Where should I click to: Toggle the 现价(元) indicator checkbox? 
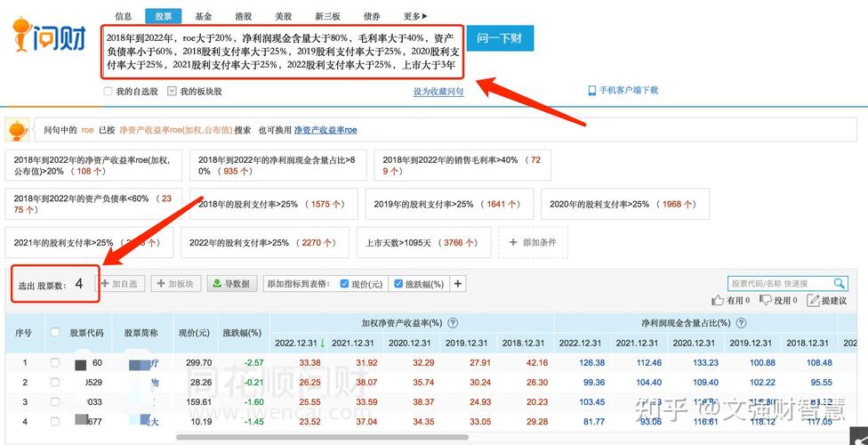point(344,284)
